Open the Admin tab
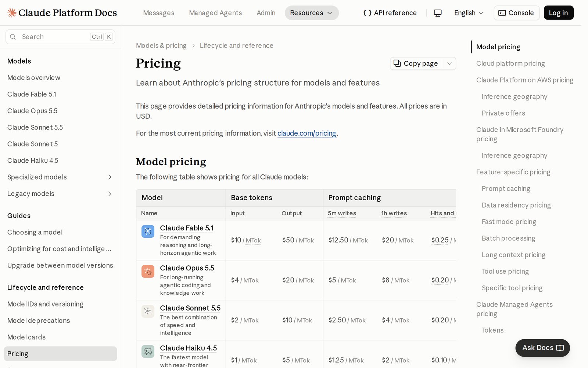The image size is (588, 368). pyautogui.click(x=266, y=13)
